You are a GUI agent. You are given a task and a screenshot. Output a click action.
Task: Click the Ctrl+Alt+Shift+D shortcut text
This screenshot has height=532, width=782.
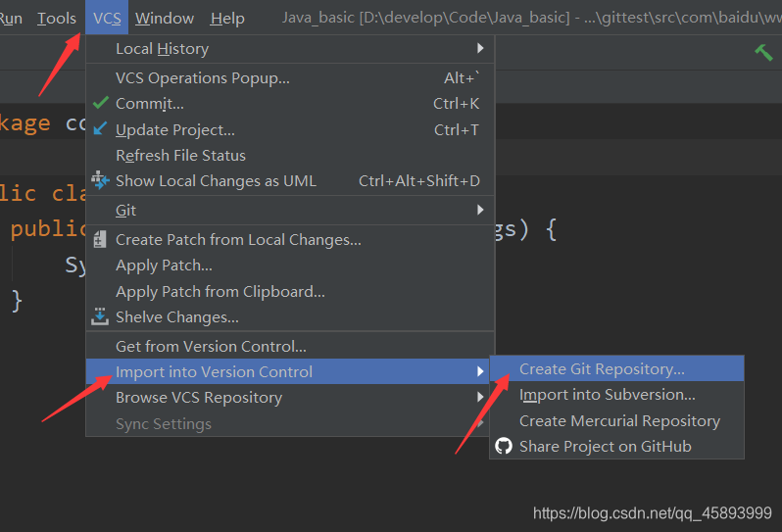click(419, 180)
